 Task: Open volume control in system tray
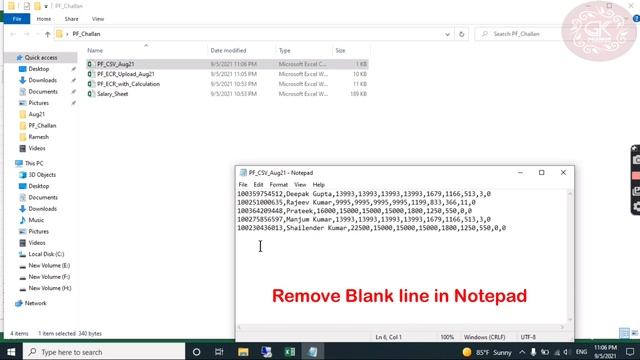point(566,352)
